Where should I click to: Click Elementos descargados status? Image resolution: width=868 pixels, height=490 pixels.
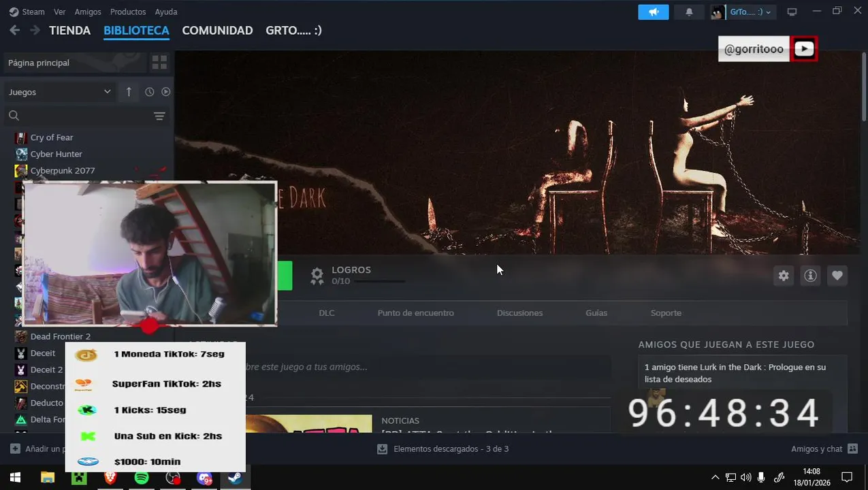[451, 449]
